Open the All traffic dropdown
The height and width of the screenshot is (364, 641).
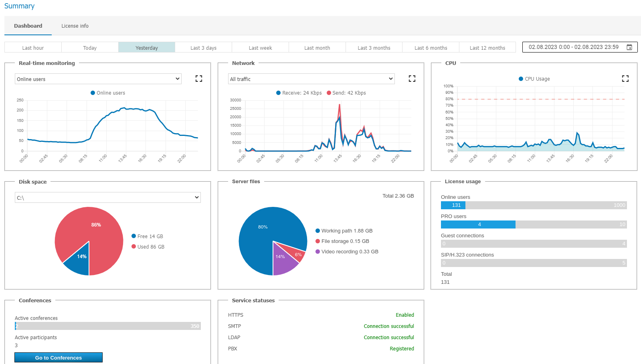[x=311, y=79]
